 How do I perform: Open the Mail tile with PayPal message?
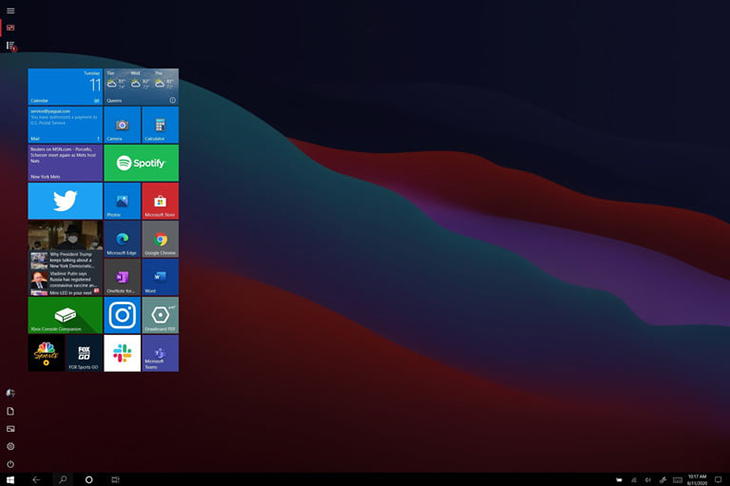coord(65,124)
